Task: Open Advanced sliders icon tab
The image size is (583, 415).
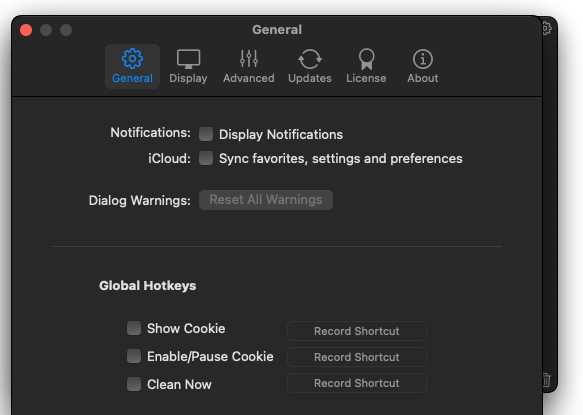Action: [249, 59]
